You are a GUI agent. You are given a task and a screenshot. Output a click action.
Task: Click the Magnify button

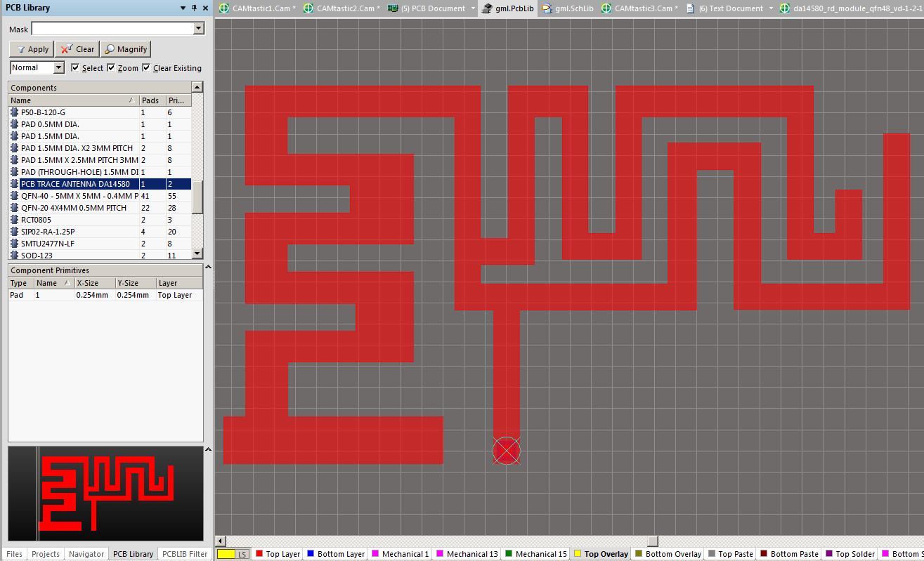(126, 49)
